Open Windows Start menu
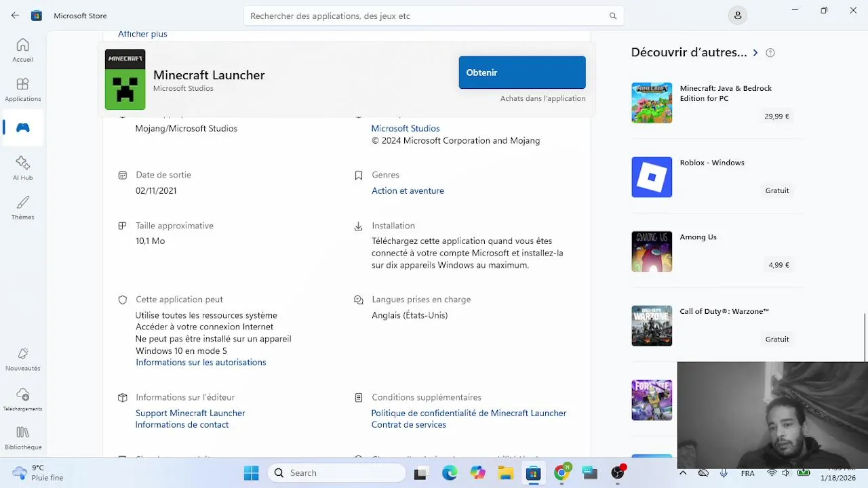Screen dimensions: 868x488 click(x=251, y=473)
